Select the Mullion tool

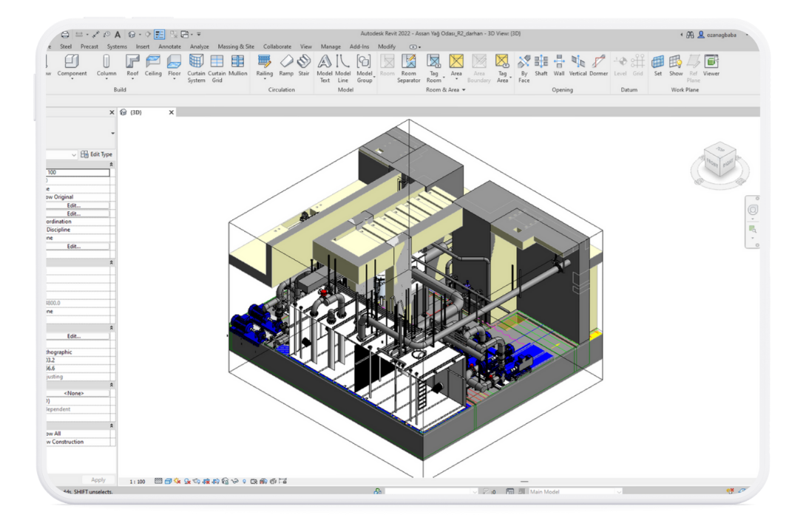(x=237, y=65)
